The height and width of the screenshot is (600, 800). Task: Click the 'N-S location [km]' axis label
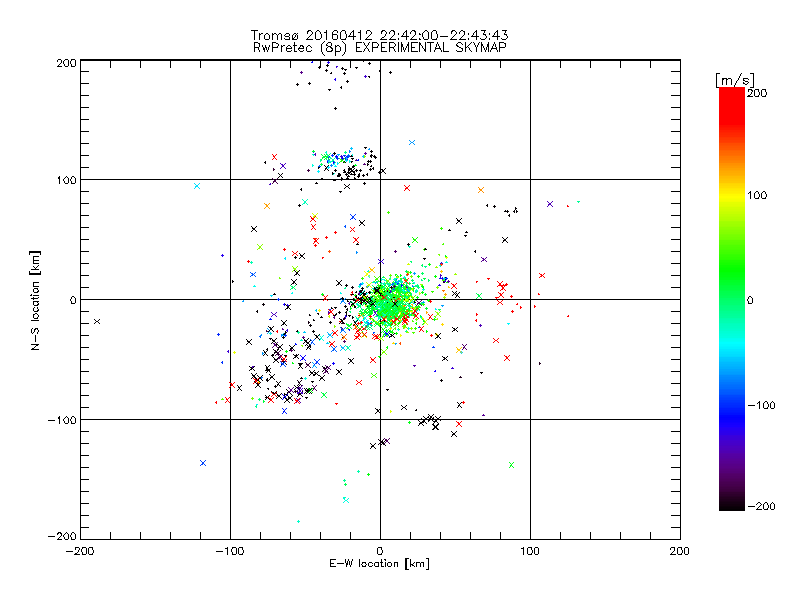pyautogui.click(x=35, y=300)
